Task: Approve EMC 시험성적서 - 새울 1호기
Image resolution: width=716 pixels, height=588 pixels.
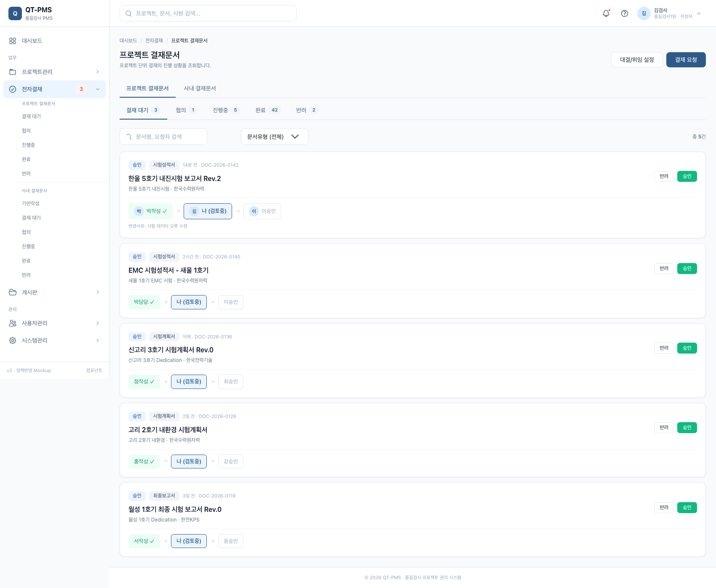Action: point(687,269)
